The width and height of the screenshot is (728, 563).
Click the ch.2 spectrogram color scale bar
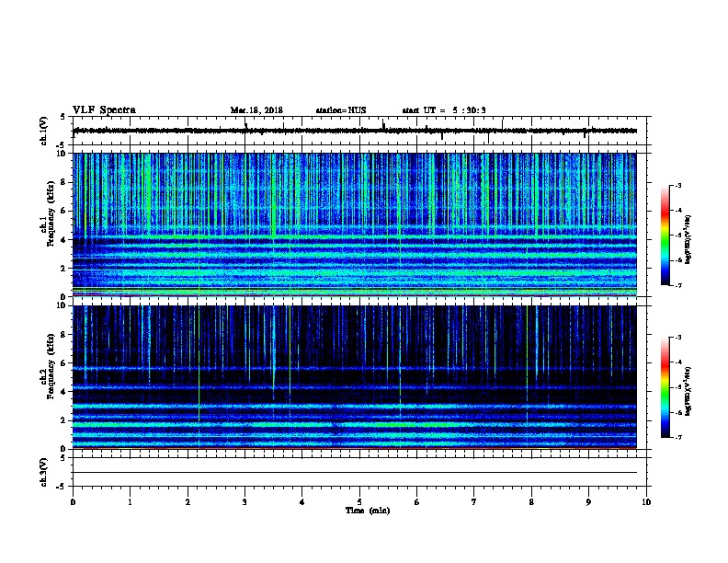click(665, 387)
